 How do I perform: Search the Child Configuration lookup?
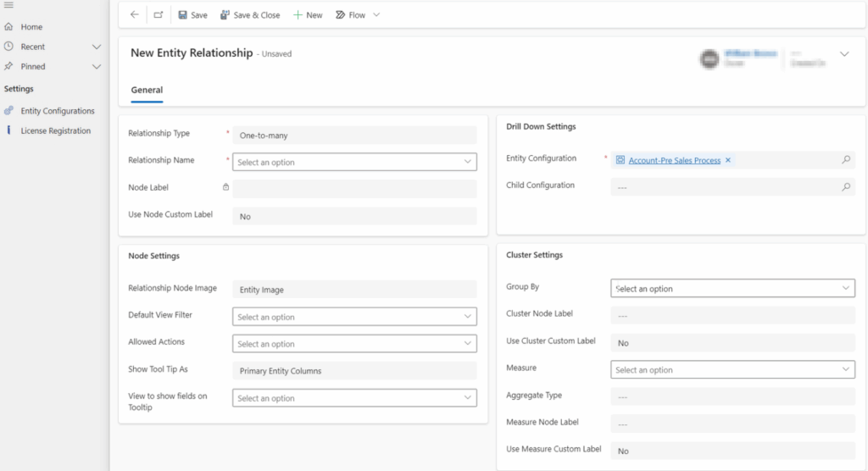click(846, 187)
